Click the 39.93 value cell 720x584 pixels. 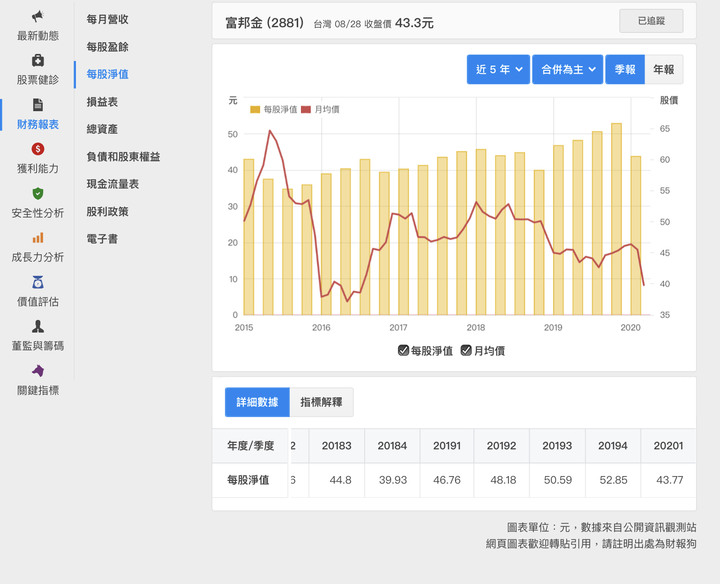tap(392, 480)
